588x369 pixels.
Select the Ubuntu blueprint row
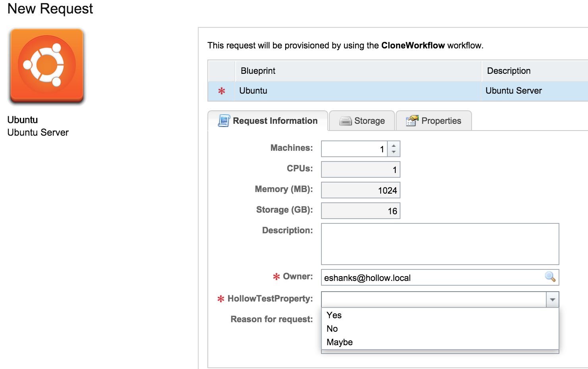click(x=358, y=91)
